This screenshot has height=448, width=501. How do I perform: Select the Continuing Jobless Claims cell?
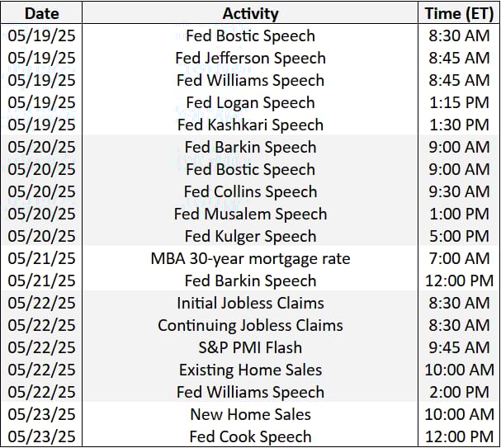coord(250,325)
